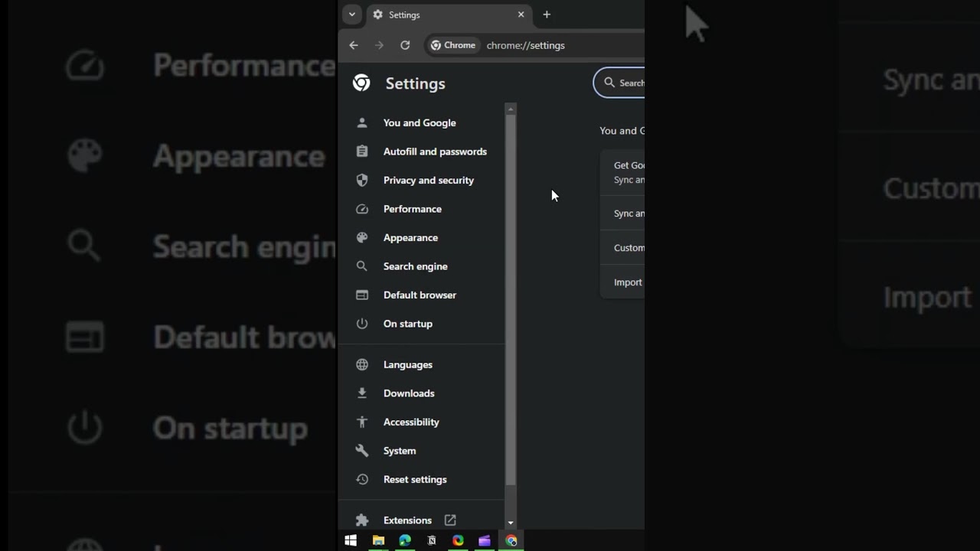Screen dimensions: 980x551
Task: Click the Default browser window icon
Action: pos(362,295)
